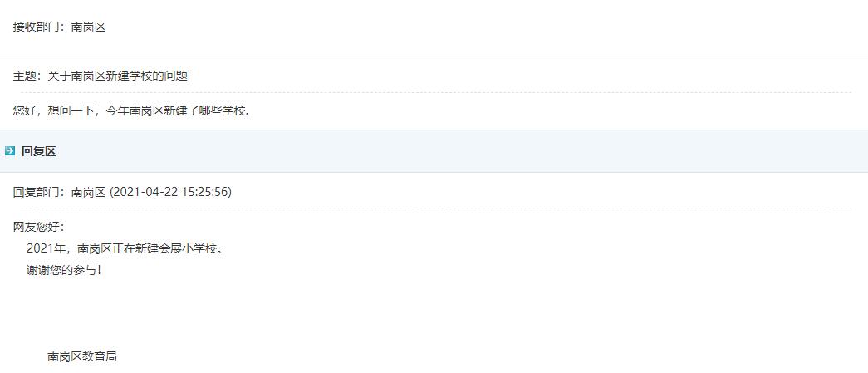Click the 回复区 section heading
Screen dimensions: 868x373
38,151
